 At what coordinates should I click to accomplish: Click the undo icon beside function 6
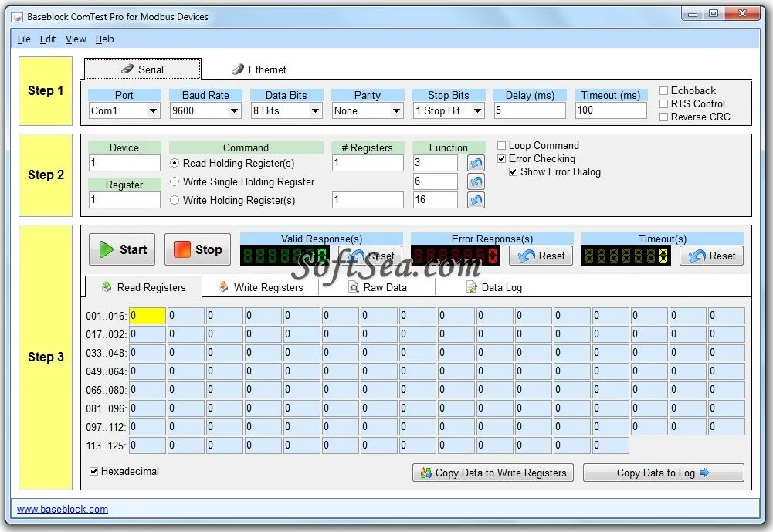(476, 181)
